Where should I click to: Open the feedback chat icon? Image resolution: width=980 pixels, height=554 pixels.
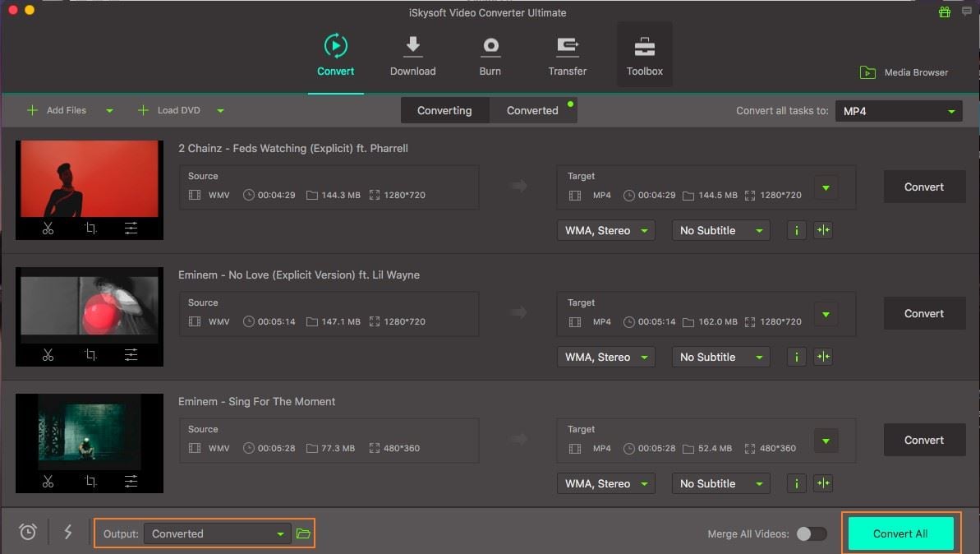click(x=967, y=12)
